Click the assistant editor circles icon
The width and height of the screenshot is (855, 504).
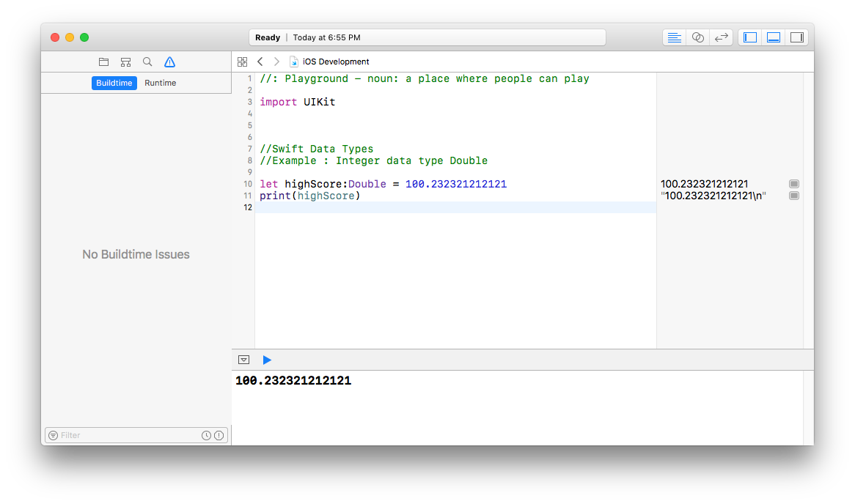pyautogui.click(x=697, y=37)
